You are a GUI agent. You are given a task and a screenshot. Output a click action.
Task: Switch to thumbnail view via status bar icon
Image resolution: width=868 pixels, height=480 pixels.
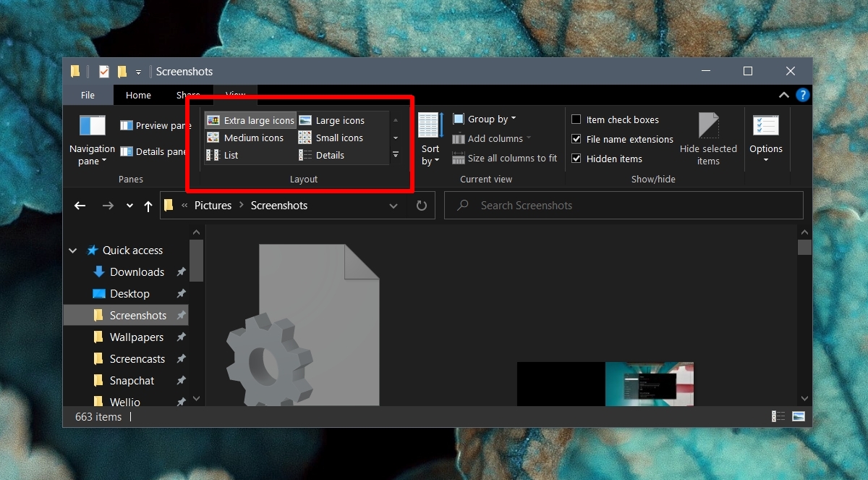tap(797, 416)
